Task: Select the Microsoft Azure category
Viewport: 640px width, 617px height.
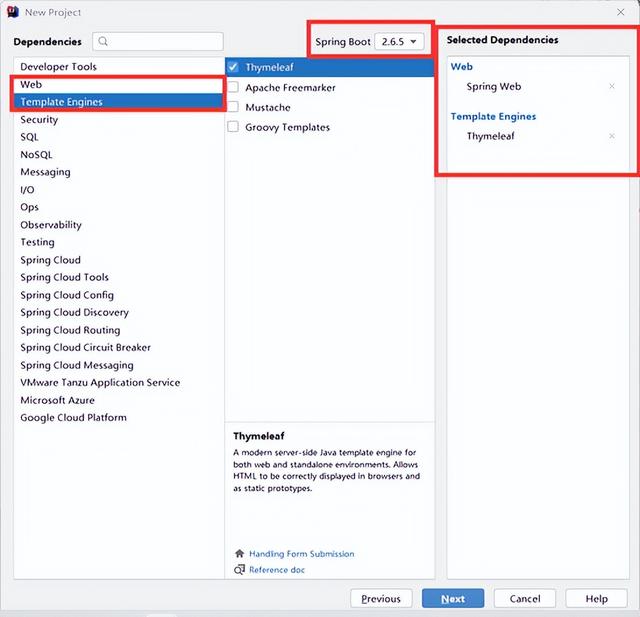Action: coord(118,400)
